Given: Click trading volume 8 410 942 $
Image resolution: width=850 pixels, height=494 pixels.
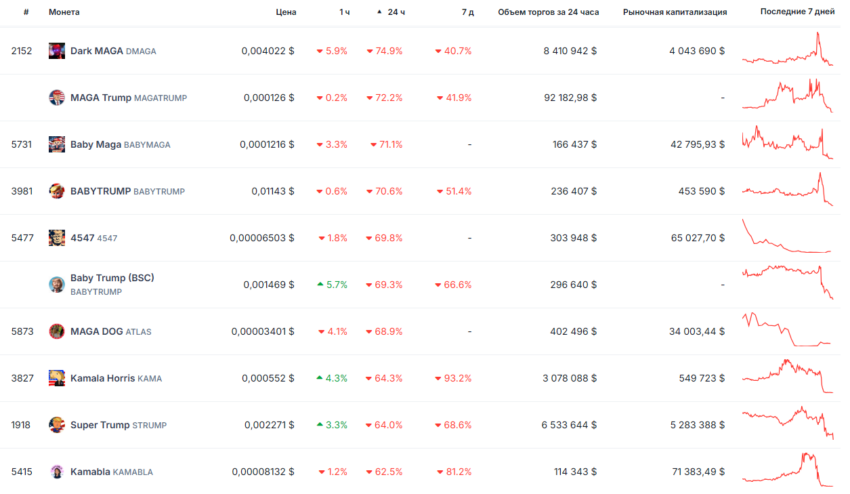Looking at the screenshot, I should 570,51.
